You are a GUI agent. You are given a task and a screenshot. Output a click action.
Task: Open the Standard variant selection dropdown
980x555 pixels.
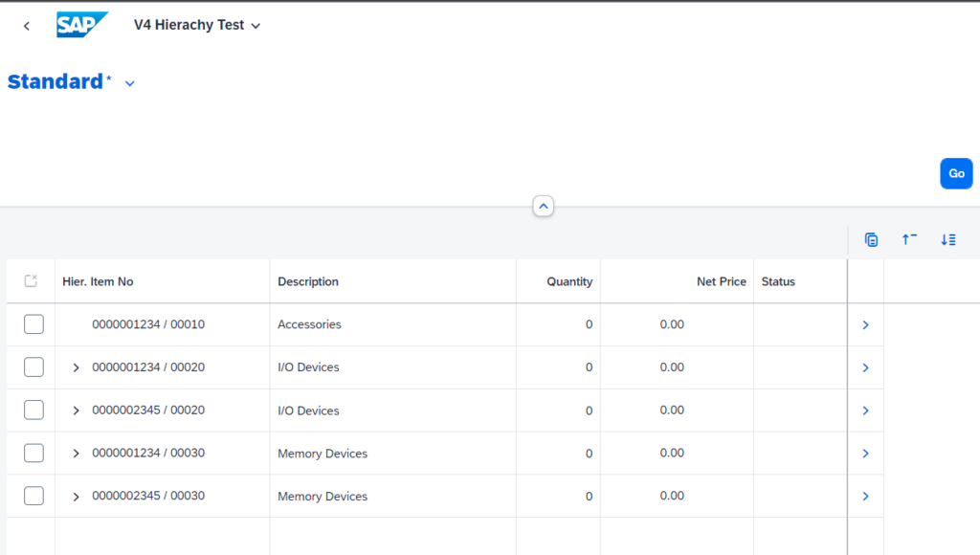coord(129,83)
